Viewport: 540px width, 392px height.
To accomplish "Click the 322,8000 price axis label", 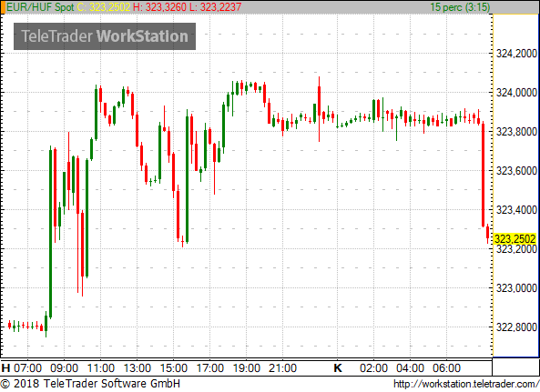I will (x=516, y=327).
